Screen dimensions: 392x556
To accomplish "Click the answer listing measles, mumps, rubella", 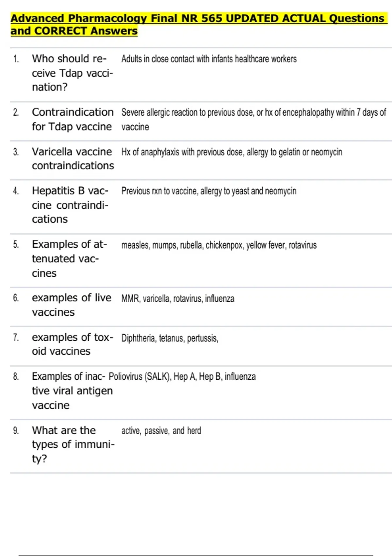I will click(219, 245).
